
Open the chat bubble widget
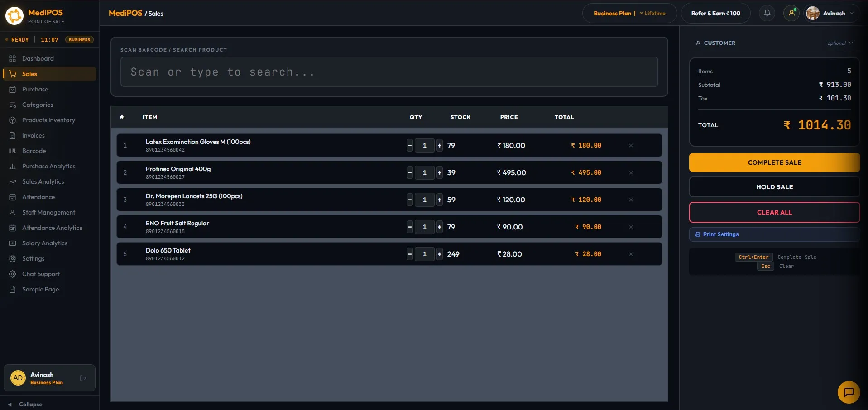click(x=849, y=392)
